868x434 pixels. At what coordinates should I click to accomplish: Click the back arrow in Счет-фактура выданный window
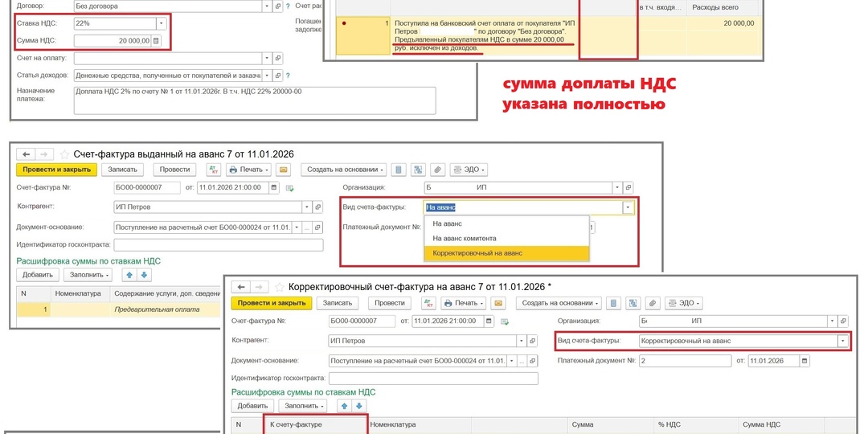point(26,154)
